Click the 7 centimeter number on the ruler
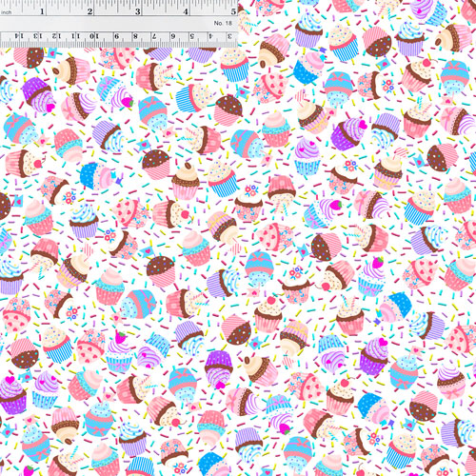This screenshot has width=476, height=476. tap(154, 36)
